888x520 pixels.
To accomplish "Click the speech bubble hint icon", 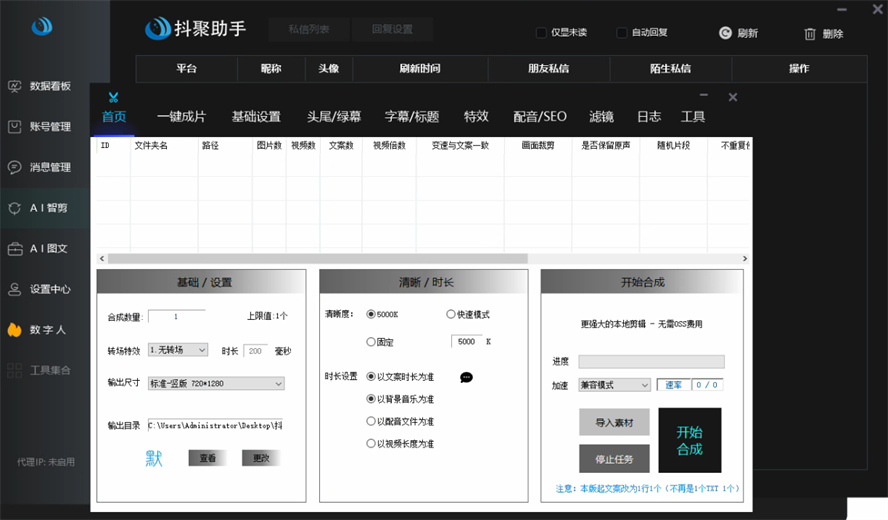I will 466,377.
